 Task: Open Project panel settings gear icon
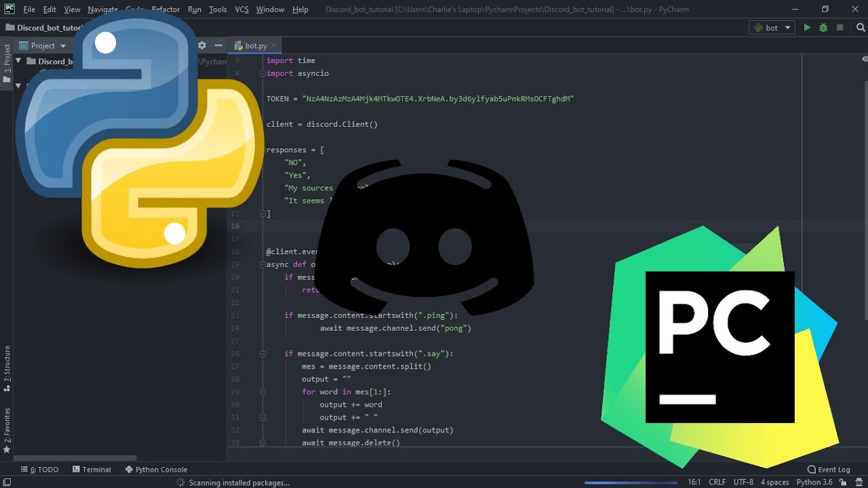click(x=201, y=45)
